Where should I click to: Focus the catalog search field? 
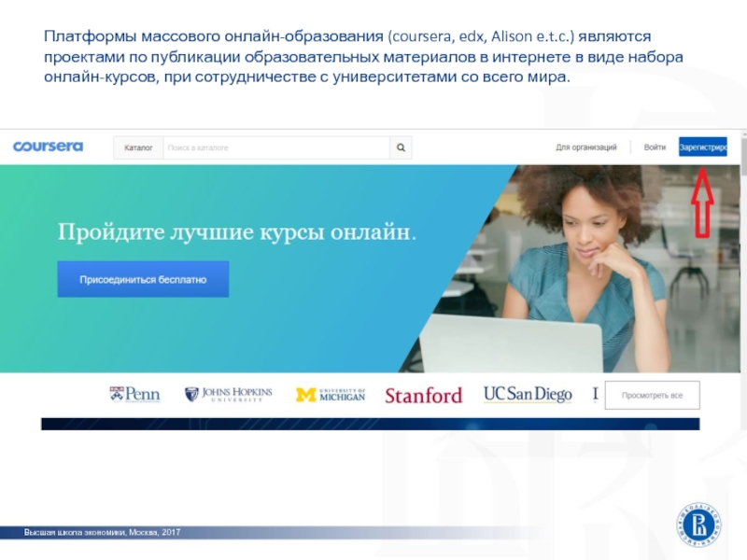click(275, 147)
